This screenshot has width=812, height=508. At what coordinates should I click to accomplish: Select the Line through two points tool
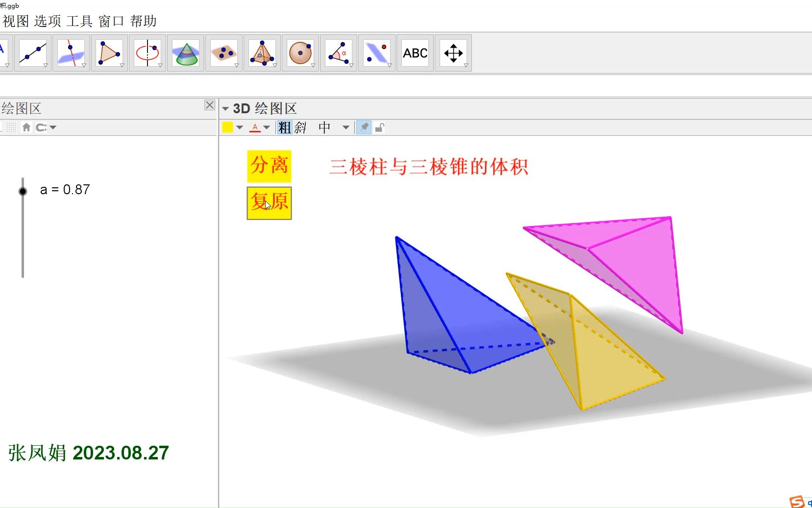(33, 52)
